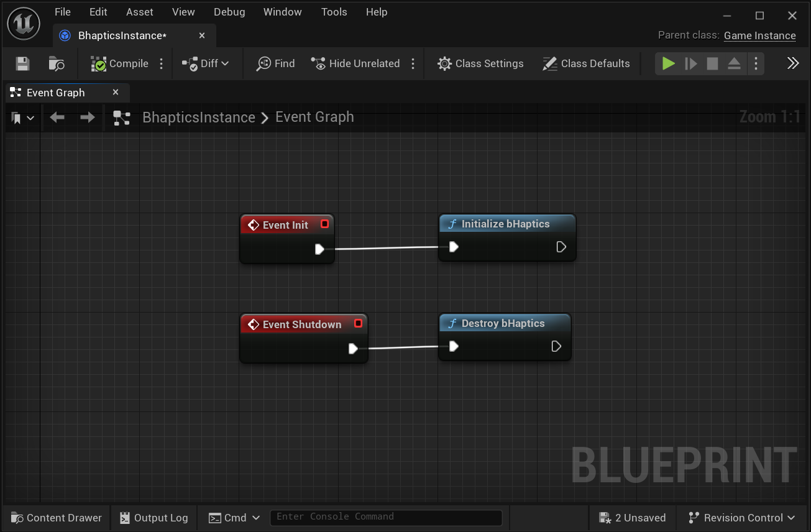
Task: Open Class Defaults
Action: (586, 63)
